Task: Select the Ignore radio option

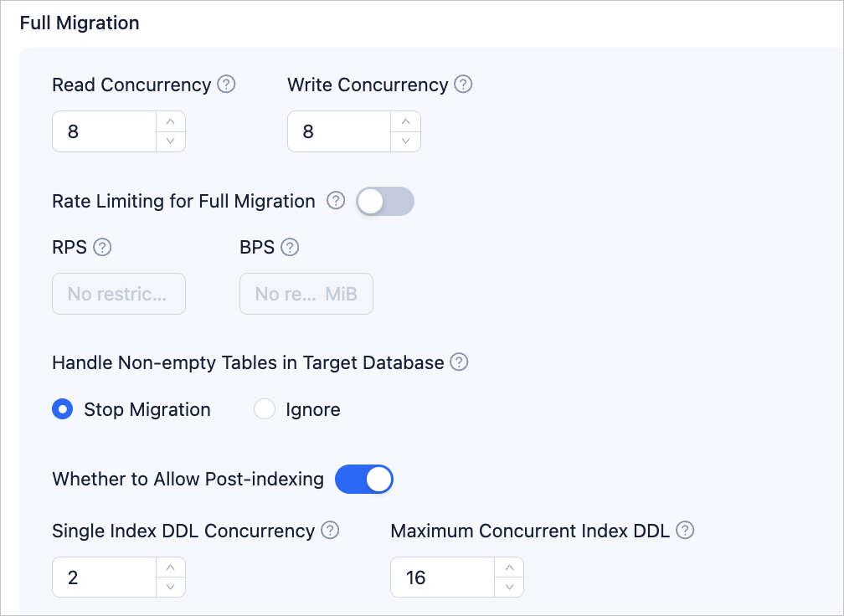Action: point(265,409)
